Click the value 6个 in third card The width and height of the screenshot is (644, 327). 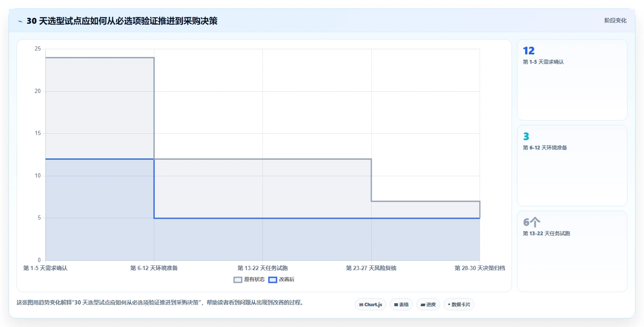(531, 223)
